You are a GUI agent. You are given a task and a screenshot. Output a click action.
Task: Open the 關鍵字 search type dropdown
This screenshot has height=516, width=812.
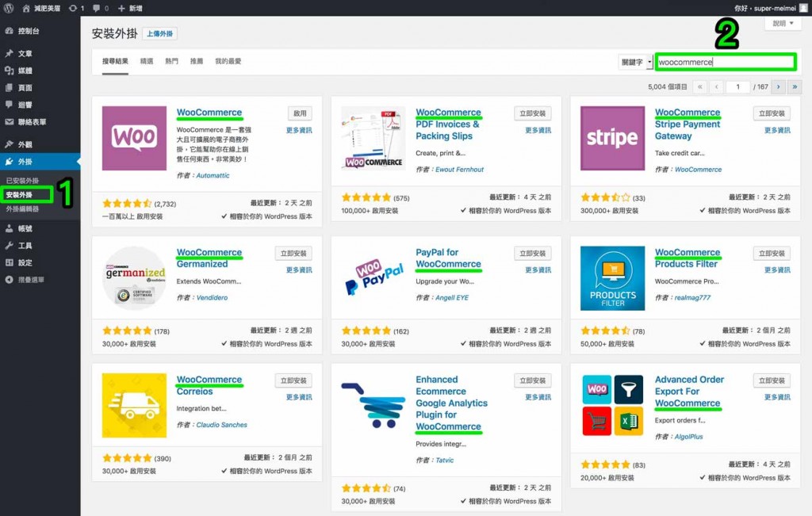[636, 62]
